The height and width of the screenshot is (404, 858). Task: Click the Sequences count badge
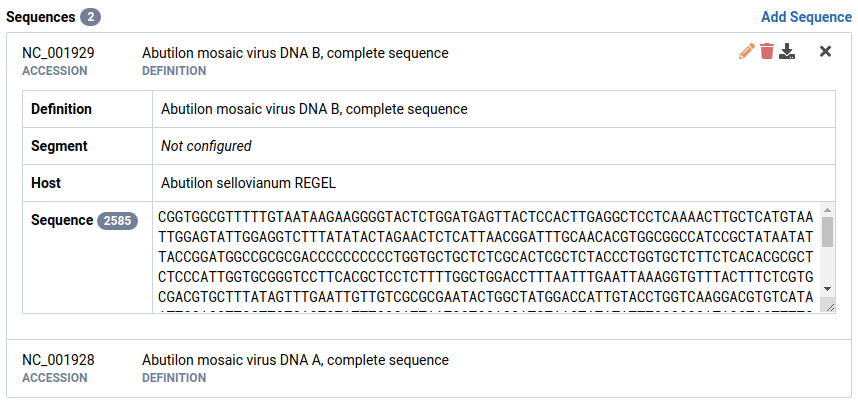90,17
